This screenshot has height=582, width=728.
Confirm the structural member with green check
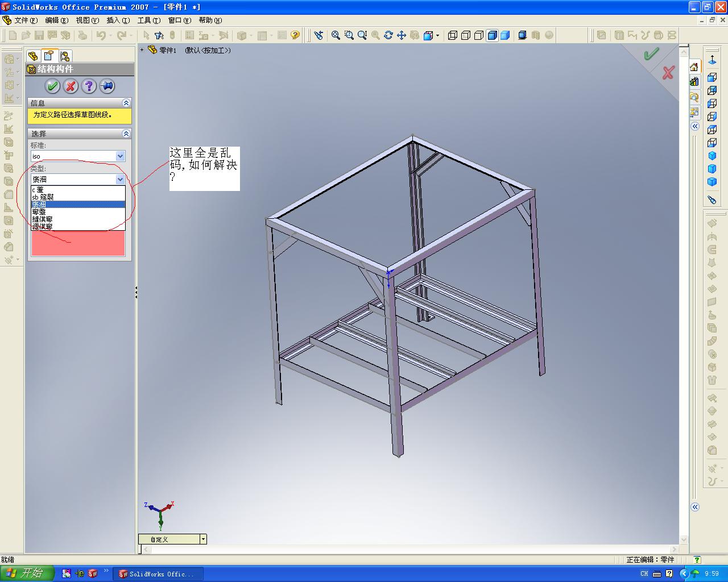point(53,86)
